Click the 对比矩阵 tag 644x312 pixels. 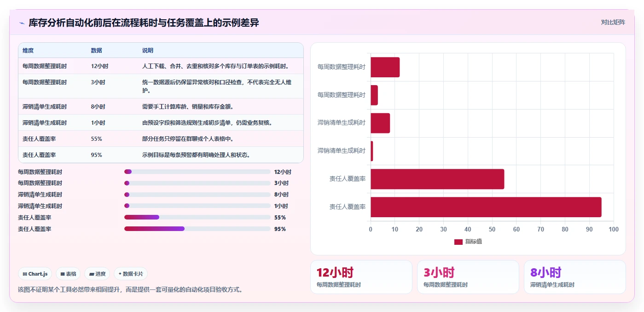click(x=613, y=22)
